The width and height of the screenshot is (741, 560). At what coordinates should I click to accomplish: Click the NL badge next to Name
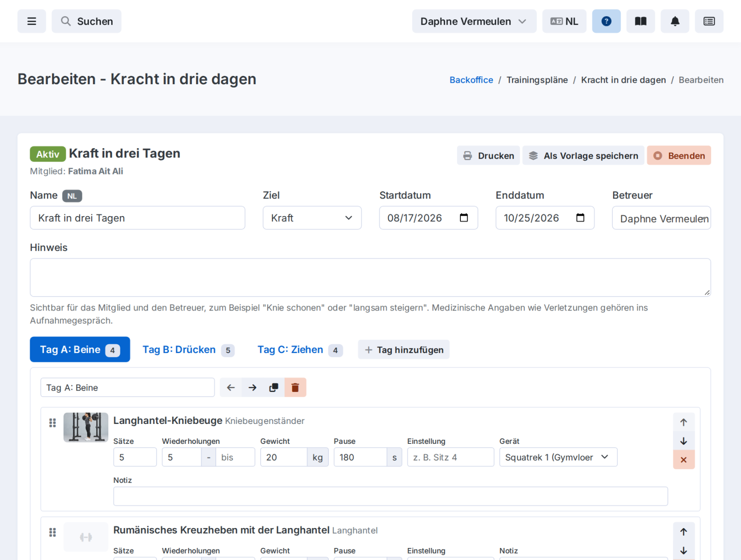pos(72,196)
